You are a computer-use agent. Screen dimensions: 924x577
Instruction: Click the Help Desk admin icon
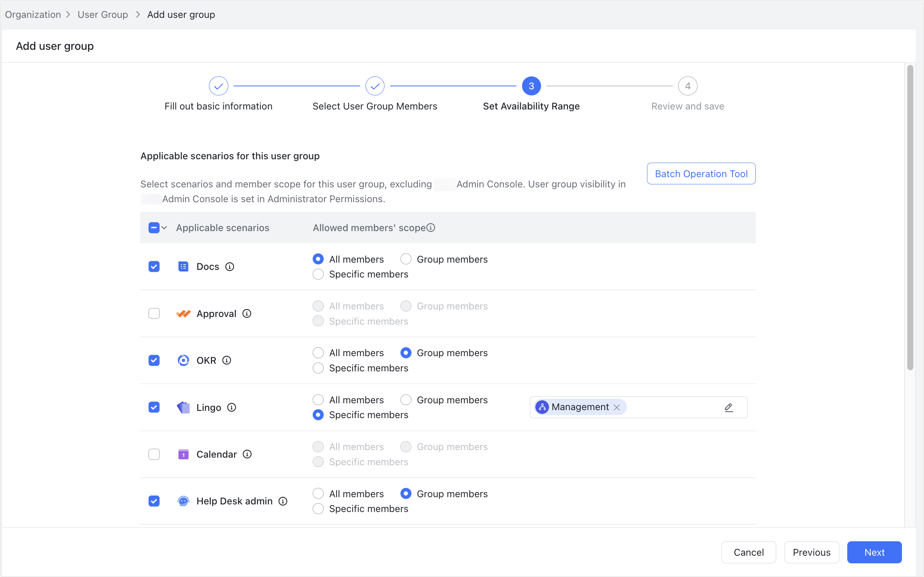pyautogui.click(x=184, y=501)
